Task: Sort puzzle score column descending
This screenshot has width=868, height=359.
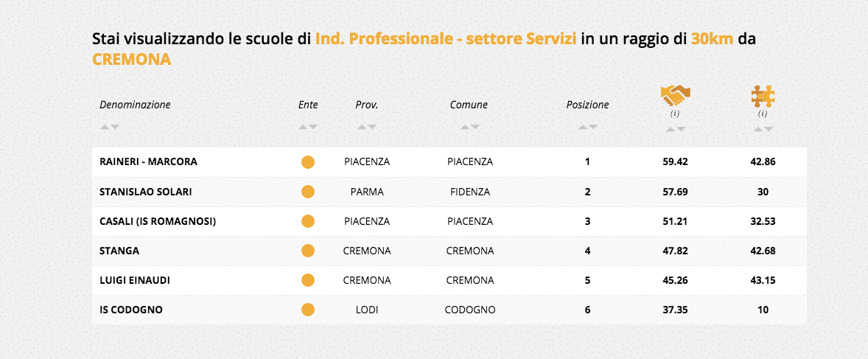Action: (769, 130)
